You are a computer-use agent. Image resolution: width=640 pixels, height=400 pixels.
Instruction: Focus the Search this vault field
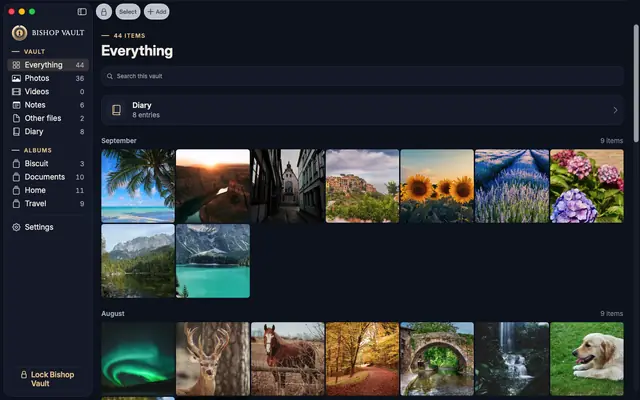pos(362,76)
